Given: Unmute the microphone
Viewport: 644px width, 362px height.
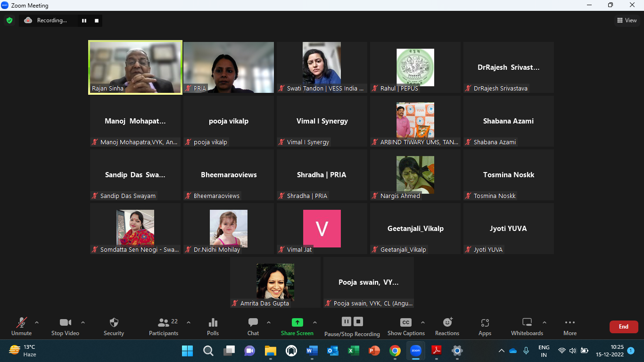Looking at the screenshot, I should [21, 327].
